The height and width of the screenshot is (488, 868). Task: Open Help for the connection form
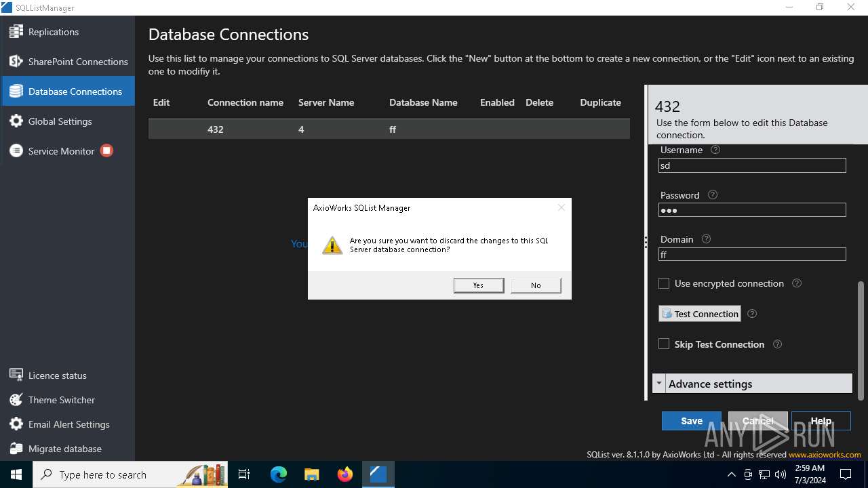[x=821, y=421]
